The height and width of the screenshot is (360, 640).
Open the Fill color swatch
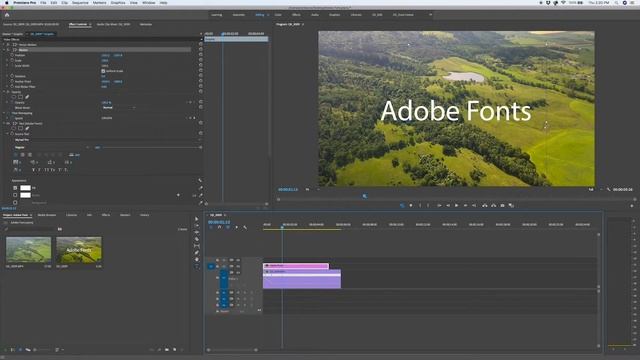click(25, 188)
